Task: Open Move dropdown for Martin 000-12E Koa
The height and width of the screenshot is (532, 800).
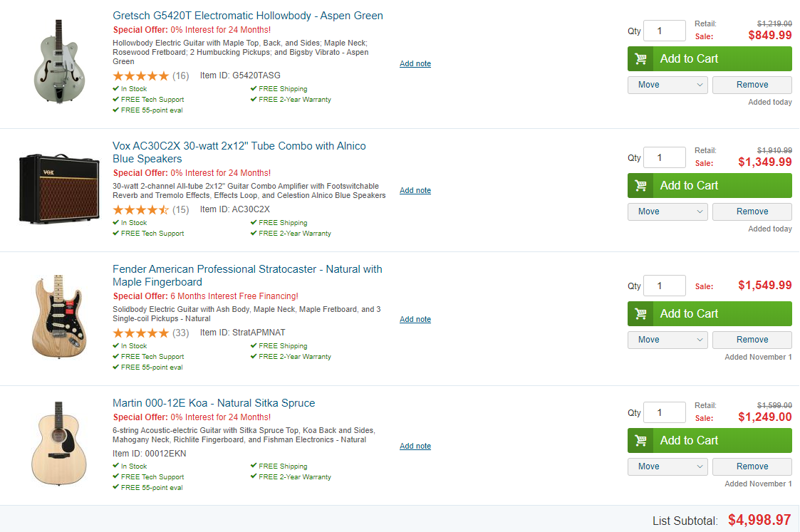Action: (667, 466)
